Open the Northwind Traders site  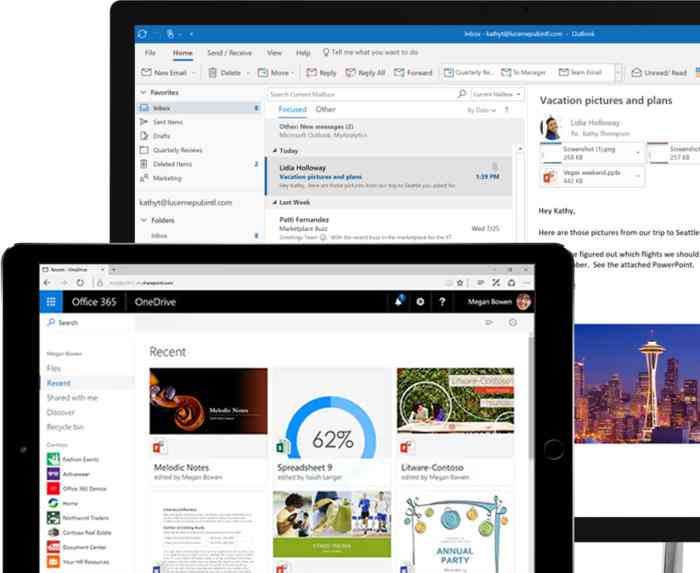pos(78,518)
